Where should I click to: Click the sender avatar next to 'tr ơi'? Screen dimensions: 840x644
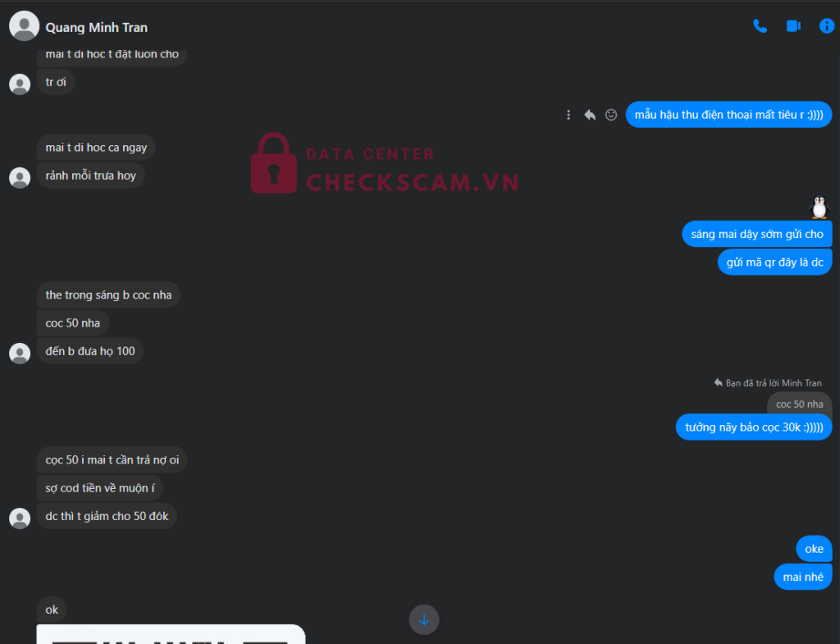20,84
